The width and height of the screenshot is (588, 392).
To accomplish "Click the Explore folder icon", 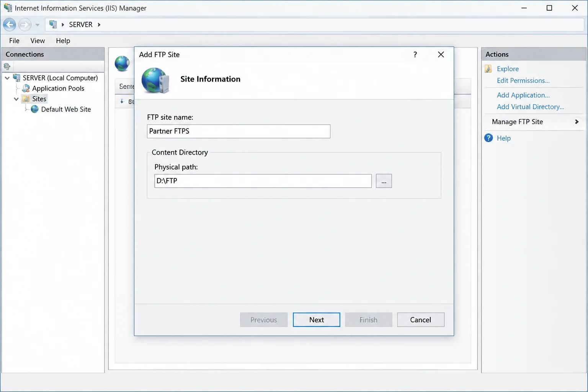I will 488,69.
